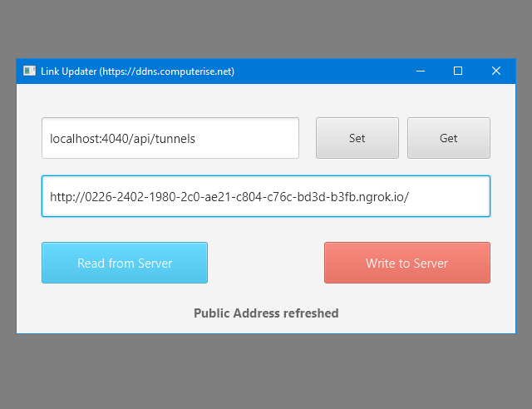Viewport: 532px width, 409px height.
Task: Click the Link Updater app icon in title bar
Action: click(30, 71)
